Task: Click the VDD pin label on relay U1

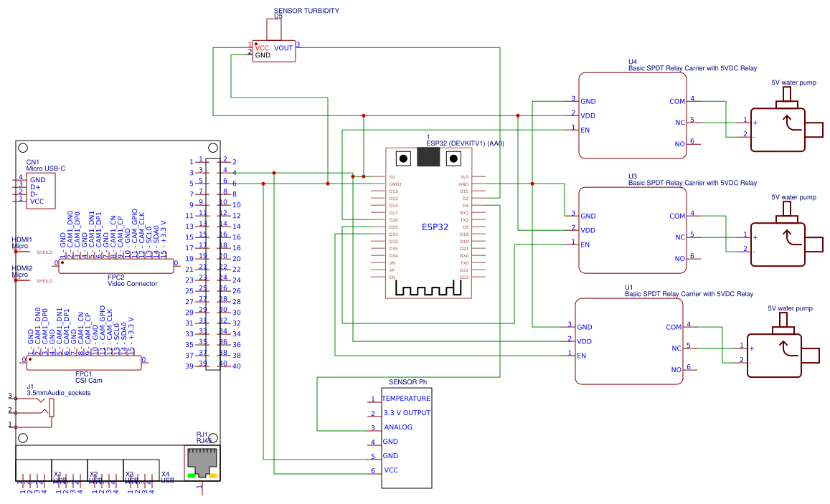Action: (x=585, y=342)
